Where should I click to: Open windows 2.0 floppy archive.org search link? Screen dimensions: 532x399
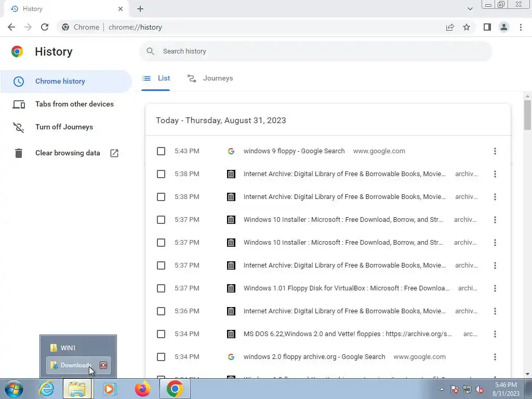314,357
